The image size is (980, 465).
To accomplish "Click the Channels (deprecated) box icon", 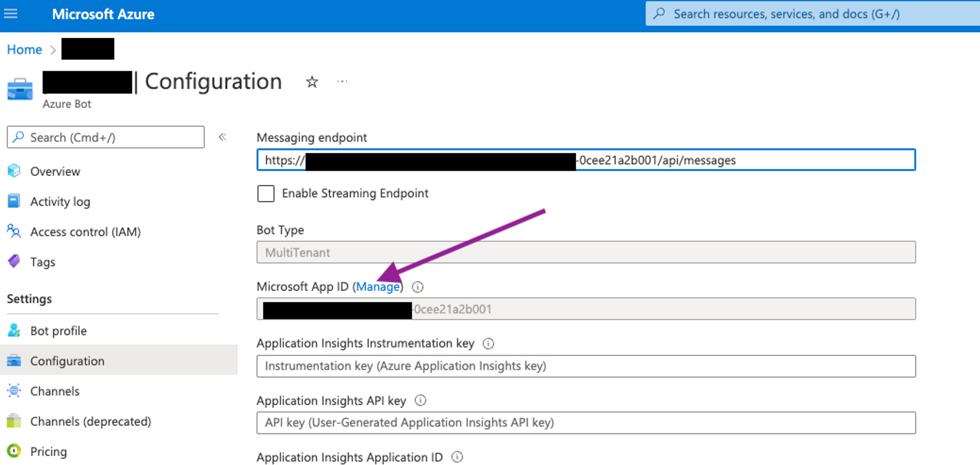I will click(14, 420).
